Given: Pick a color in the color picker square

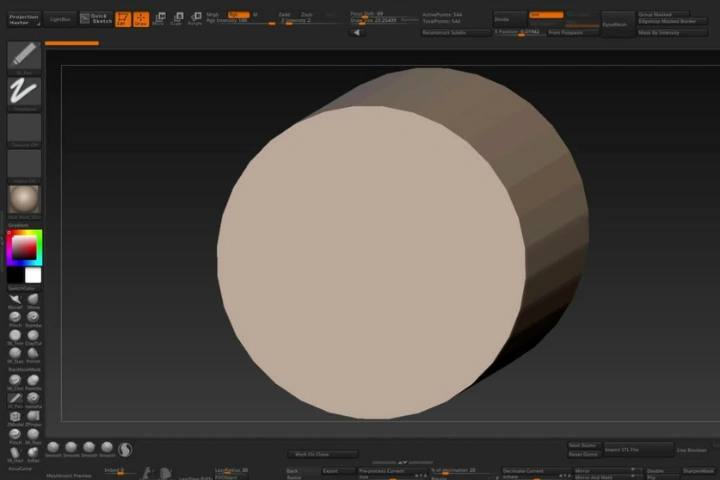Looking at the screenshot, I should pyautogui.click(x=24, y=248).
